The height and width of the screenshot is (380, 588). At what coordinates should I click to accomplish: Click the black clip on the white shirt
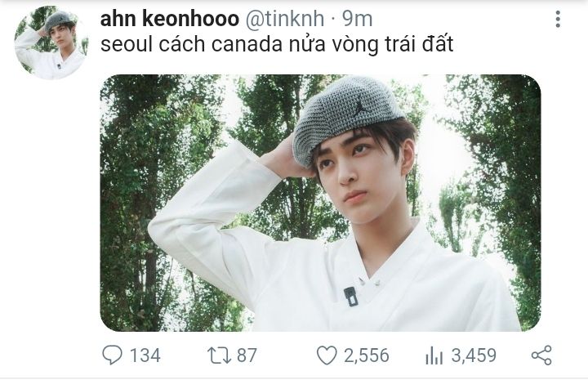point(350,297)
